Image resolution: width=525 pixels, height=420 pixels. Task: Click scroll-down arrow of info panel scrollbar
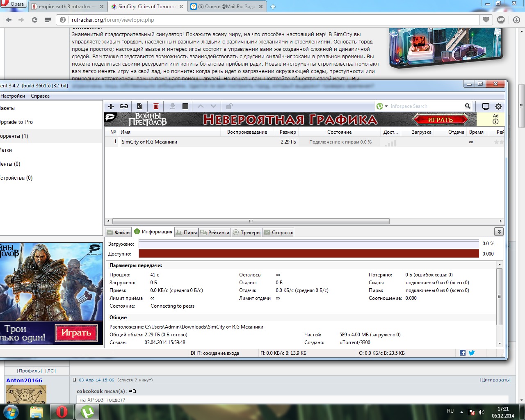499,343
